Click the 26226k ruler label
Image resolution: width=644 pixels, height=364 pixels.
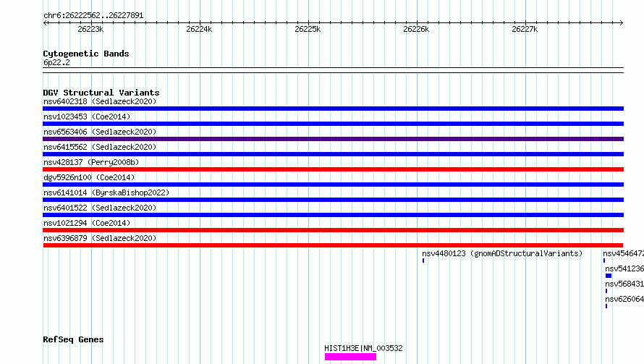coord(416,29)
